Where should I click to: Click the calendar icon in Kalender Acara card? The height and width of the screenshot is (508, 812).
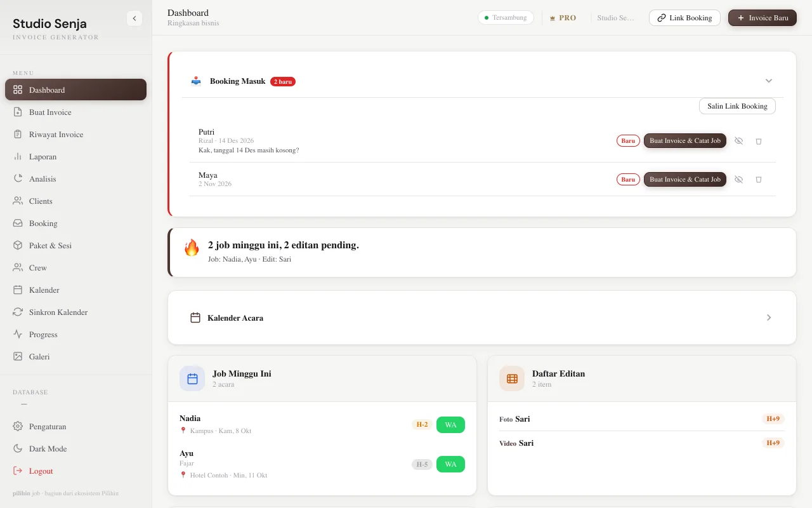coord(195,317)
